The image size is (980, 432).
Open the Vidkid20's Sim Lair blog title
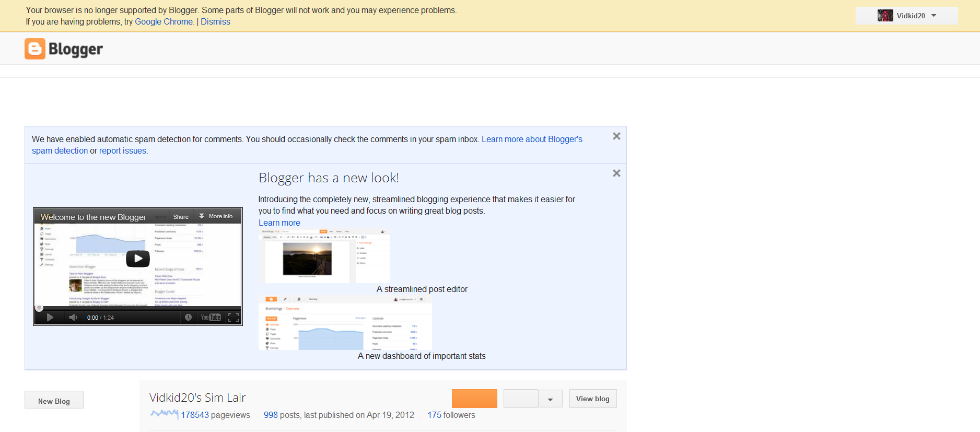point(197,398)
